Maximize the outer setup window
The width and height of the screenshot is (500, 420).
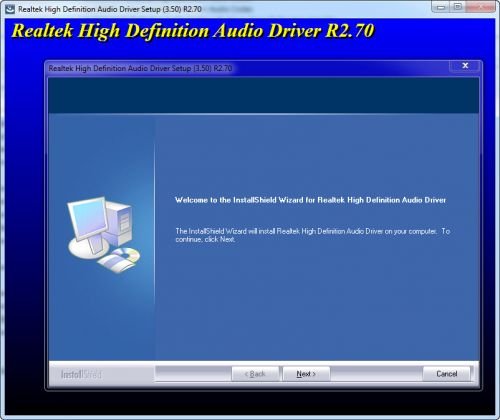coord(458,7)
